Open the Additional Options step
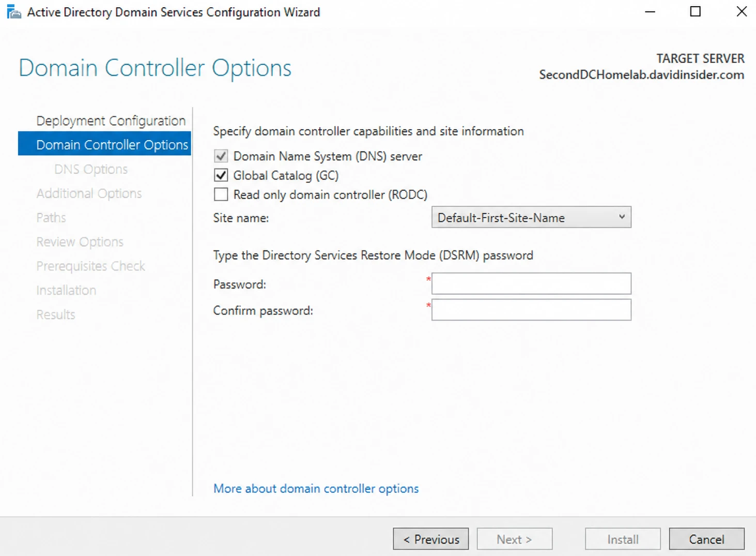This screenshot has height=556, width=756. point(89,193)
